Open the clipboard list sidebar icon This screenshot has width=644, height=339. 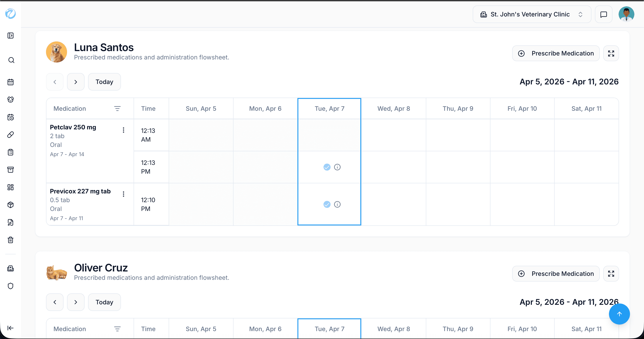point(11,152)
